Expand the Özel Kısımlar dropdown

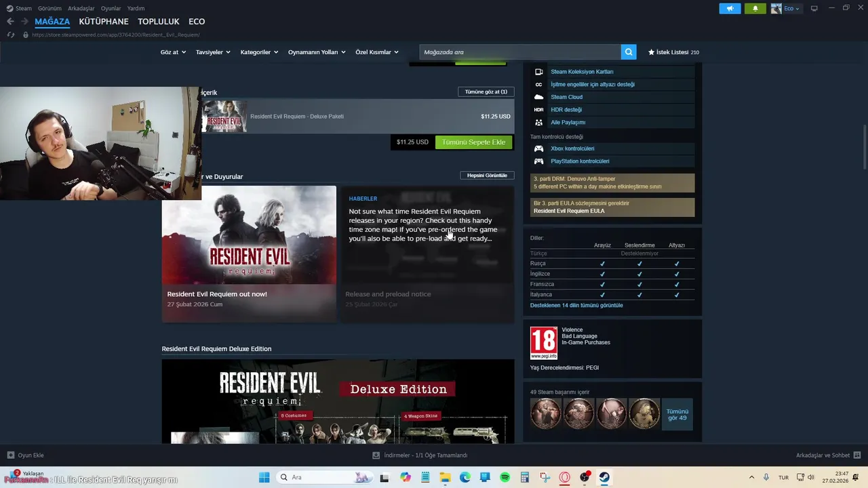(x=377, y=52)
